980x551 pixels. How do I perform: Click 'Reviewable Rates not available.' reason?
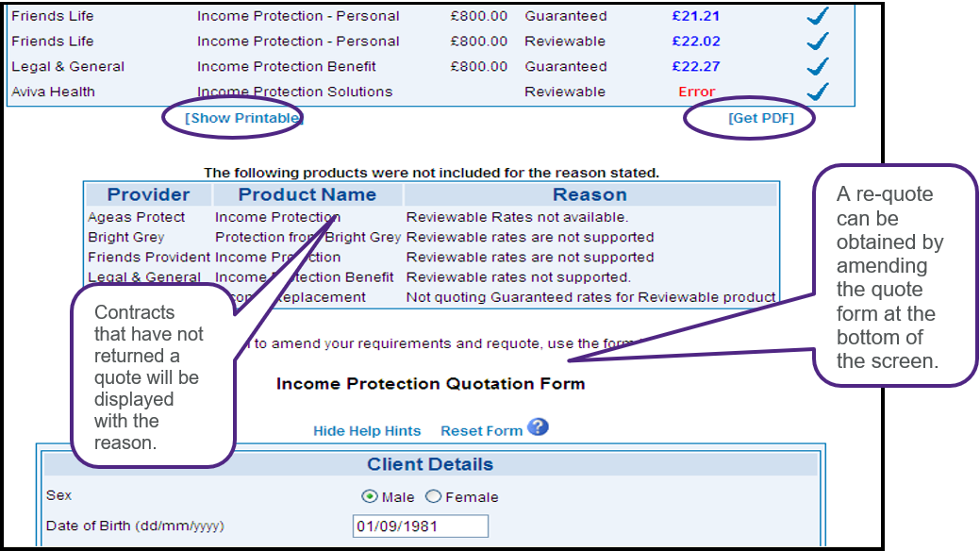click(517, 217)
